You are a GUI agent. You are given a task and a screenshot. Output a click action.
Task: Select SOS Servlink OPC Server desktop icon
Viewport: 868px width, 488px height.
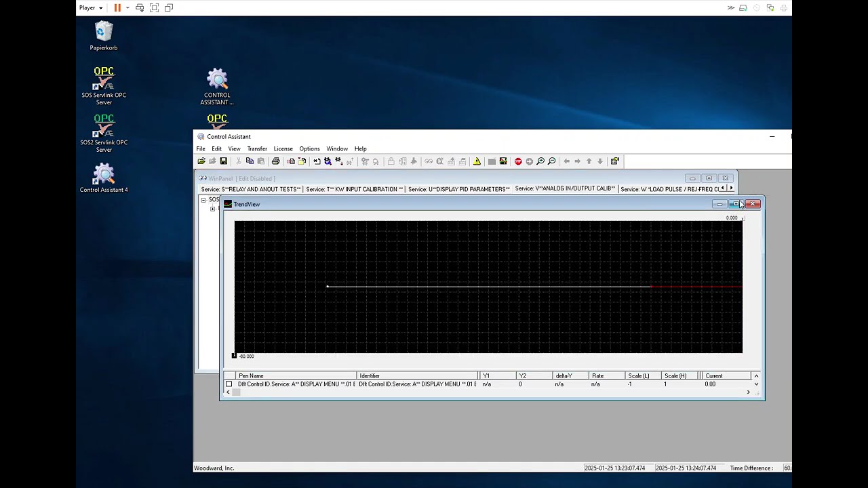pos(104,85)
